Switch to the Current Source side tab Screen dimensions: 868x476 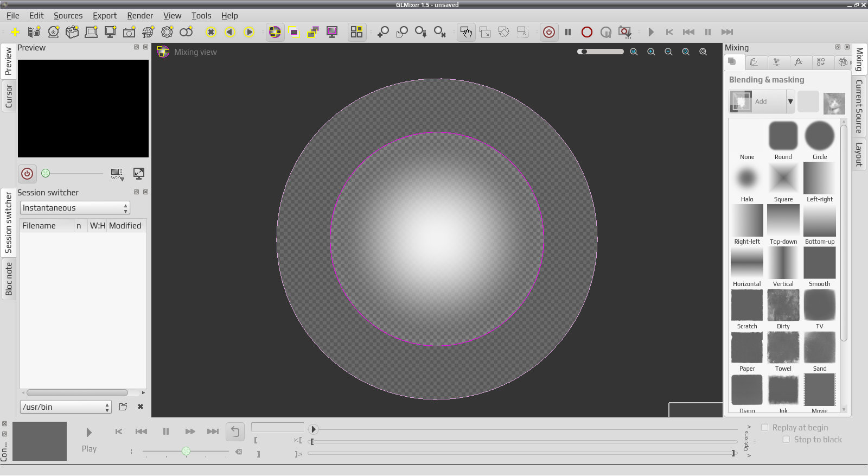859,106
